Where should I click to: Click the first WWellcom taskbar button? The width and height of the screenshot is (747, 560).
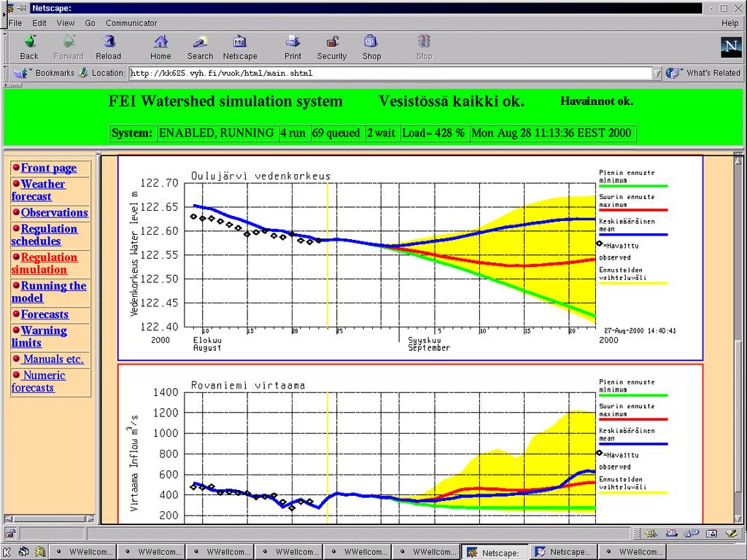83,553
